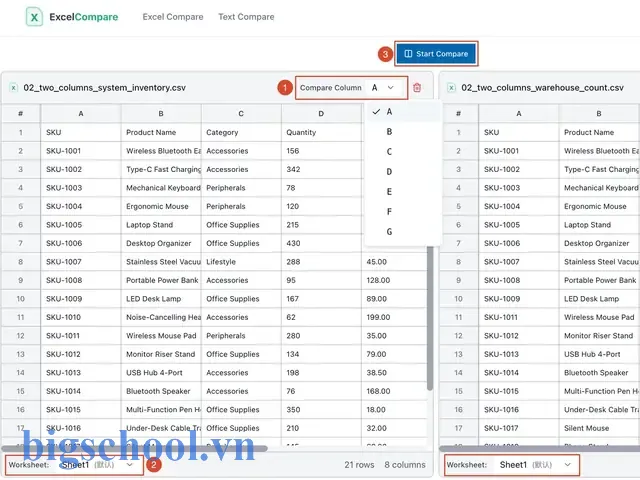Choose option E in Compare Column list
Viewport: 640px width, 480px height.
(x=403, y=191)
